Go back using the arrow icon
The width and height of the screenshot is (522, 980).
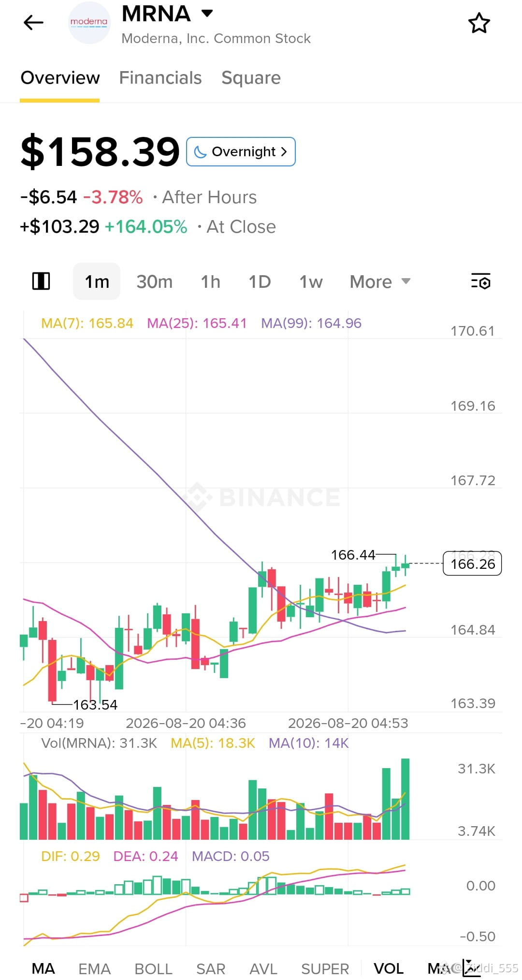click(33, 23)
